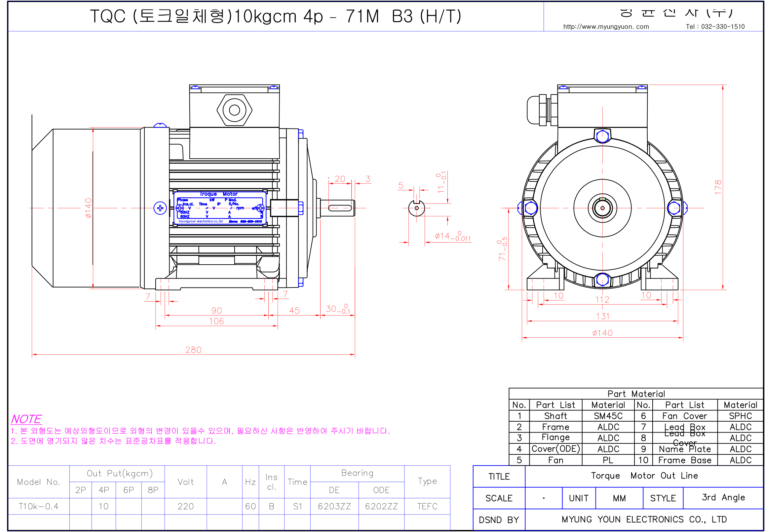Select the '6P' column header
This screenshot has height=532, width=765.
pyautogui.click(x=129, y=490)
